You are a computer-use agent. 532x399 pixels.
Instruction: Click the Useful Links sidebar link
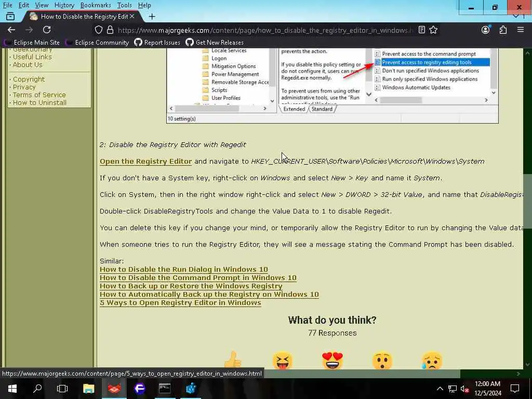click(x=32, y=57)
